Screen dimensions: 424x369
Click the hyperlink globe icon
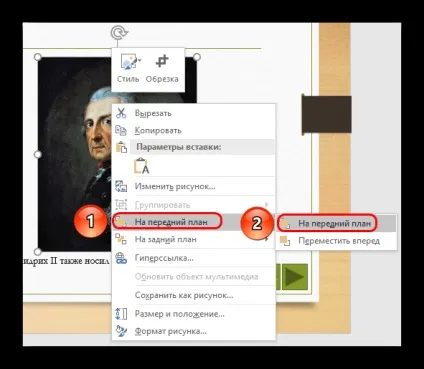(121, 258)
